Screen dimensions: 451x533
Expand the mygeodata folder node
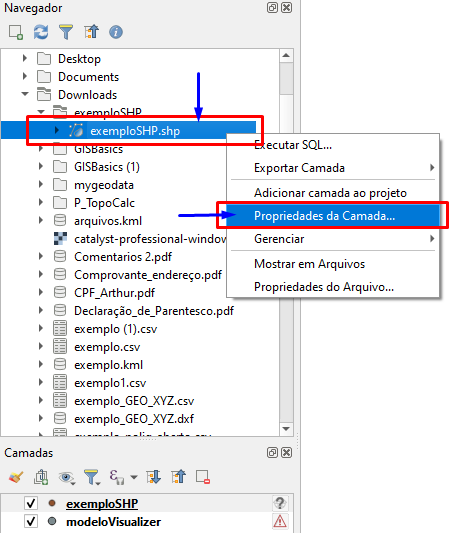point(41,184)
